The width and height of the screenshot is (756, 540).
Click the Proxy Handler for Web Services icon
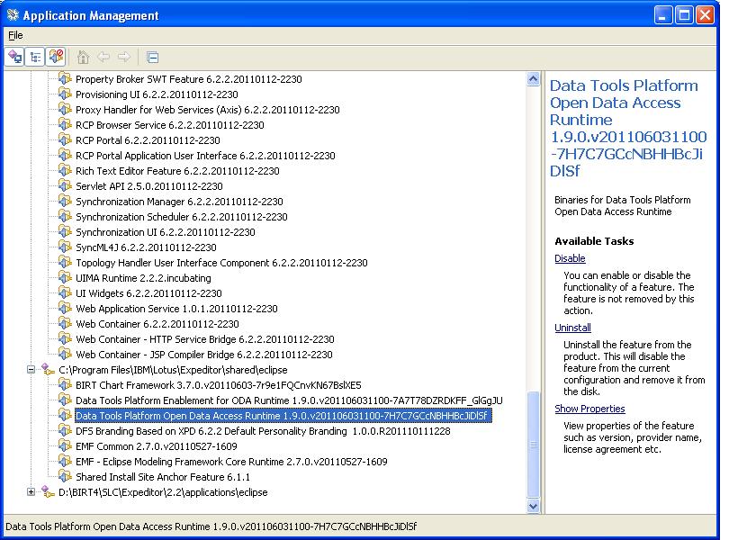pos(65,110)
